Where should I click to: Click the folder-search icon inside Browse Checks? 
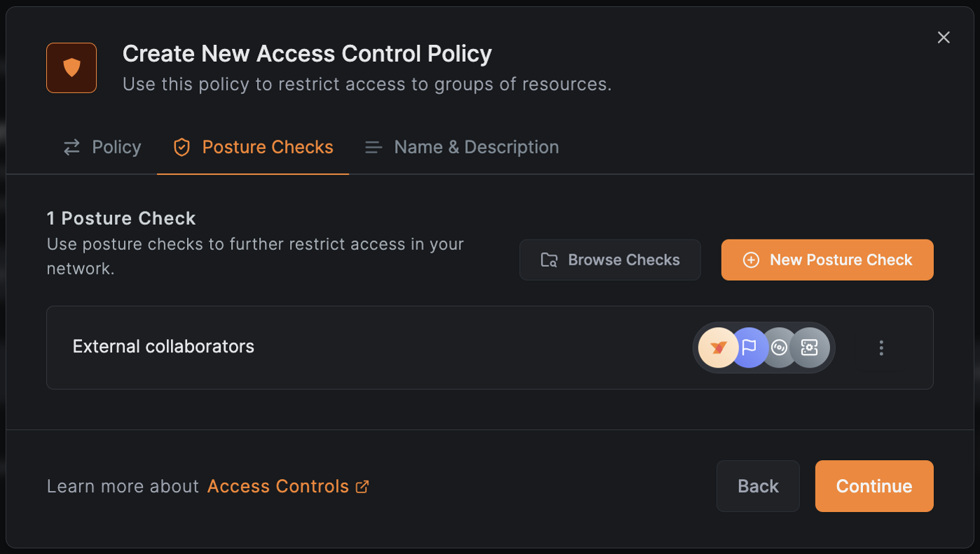pos(549,259)
